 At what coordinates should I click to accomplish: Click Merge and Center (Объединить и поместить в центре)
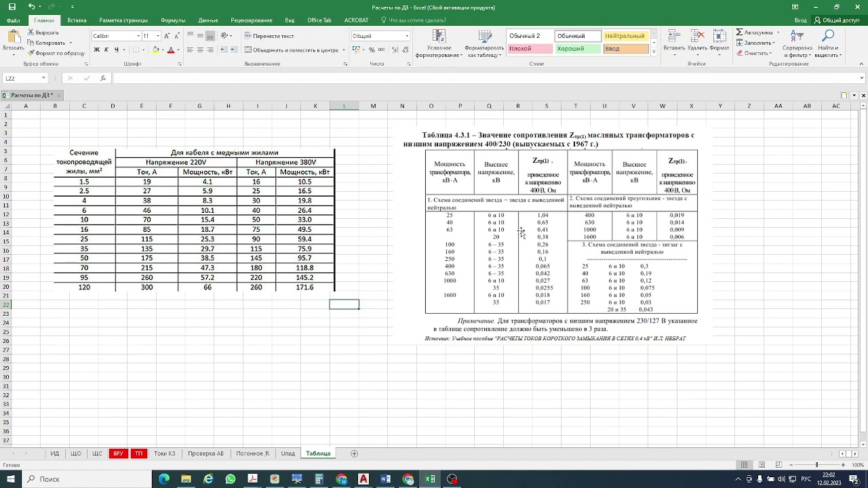tap(292, 49)
